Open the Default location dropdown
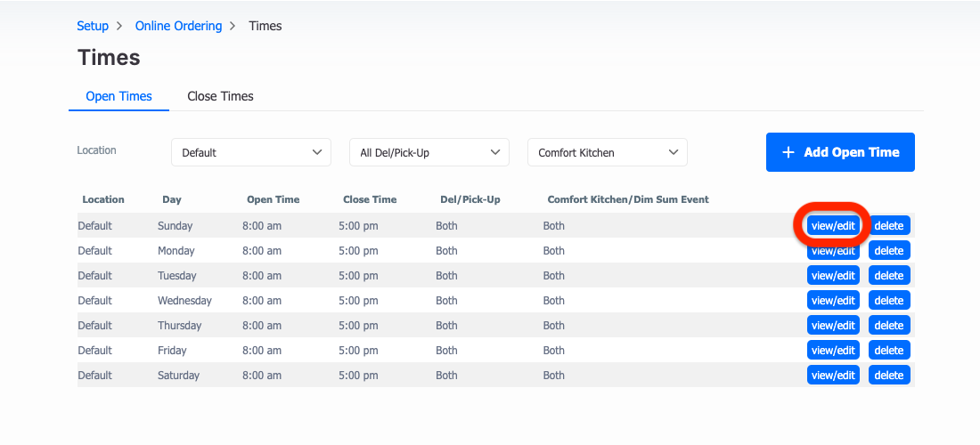This screenshot has height=445, width=980. pos(251,152)
